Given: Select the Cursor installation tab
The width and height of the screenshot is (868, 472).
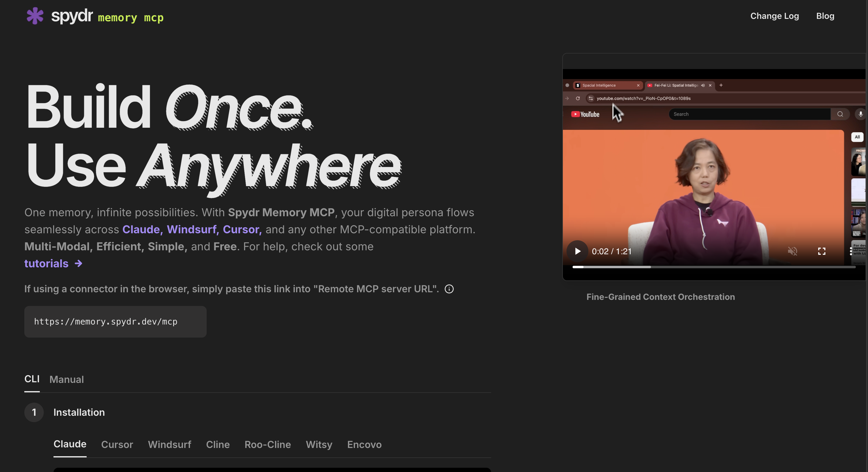Looking at the screenshot, I should pos(117,445).
